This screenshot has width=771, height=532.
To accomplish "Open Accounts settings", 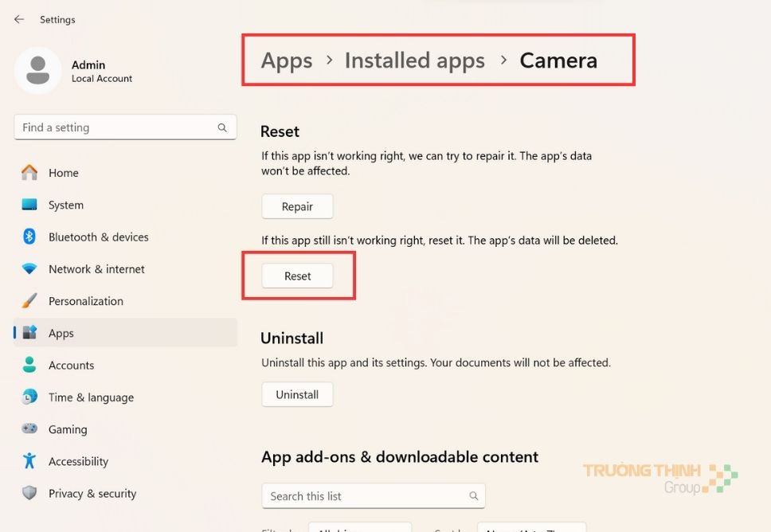I will click(x=28, y=365).
